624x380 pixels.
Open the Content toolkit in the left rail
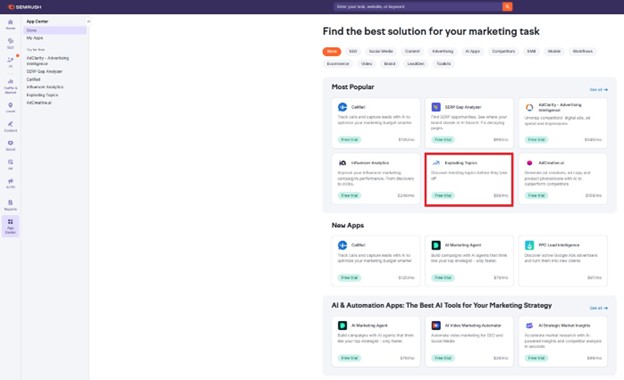coord(10,127)
